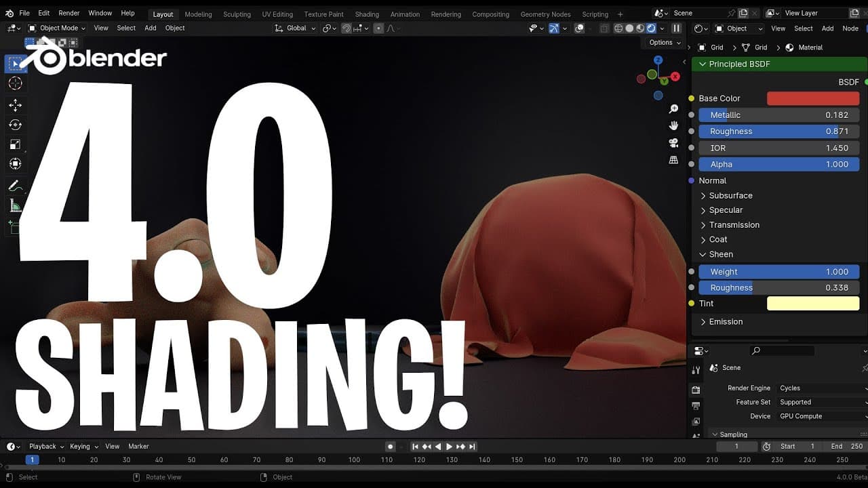Switch perspective/orthographic grid icon
The height and width of the screenshot is (488, 868).
673,160
